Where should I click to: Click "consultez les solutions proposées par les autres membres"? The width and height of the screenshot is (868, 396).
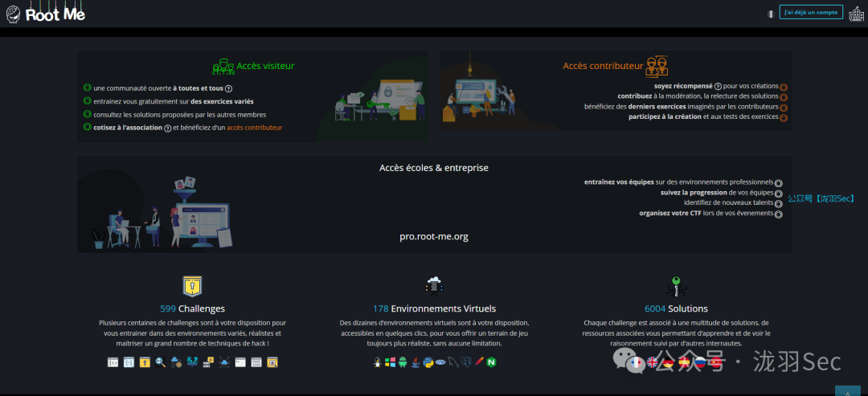(x=180, y=115)
